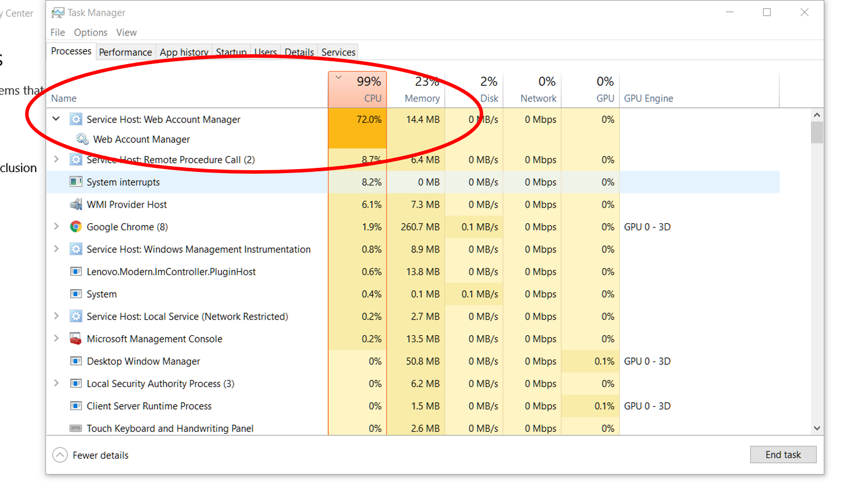Click the End task button

tap(783, 455)
